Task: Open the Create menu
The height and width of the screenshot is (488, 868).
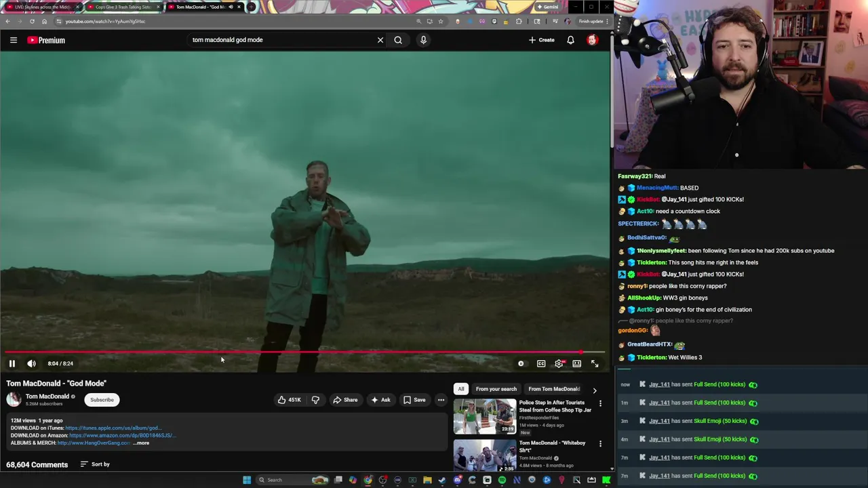Action: coord(542,40)
